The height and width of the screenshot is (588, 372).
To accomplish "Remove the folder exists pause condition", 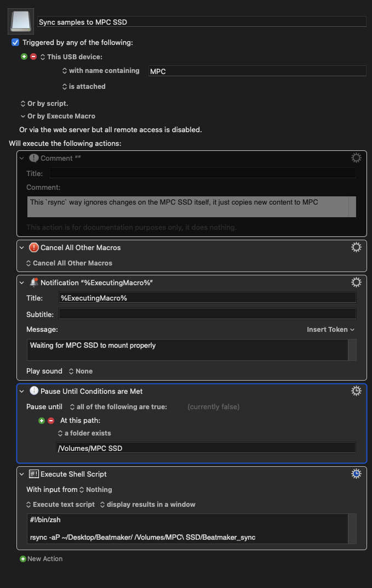I will (x=51, y=421).
